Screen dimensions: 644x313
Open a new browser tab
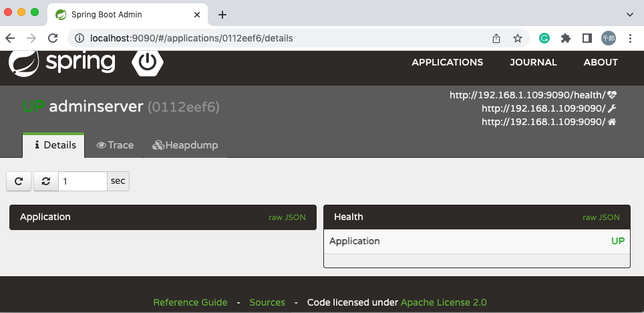222,15
